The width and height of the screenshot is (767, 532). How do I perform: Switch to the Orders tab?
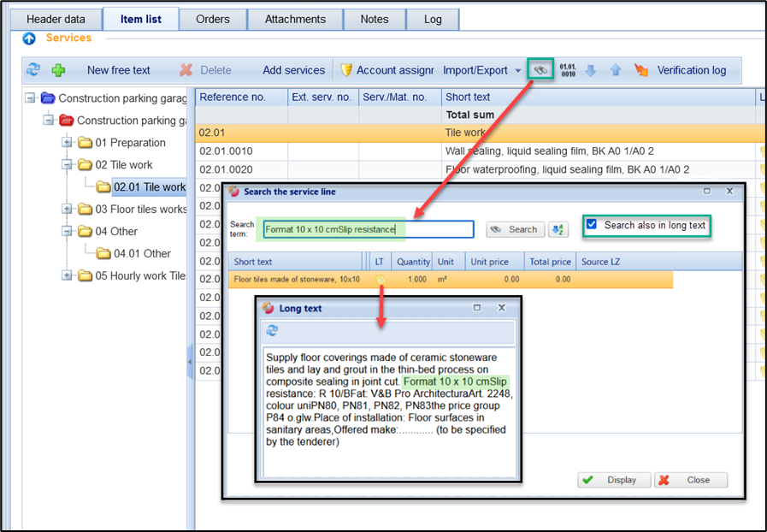[x=212, y=19]
